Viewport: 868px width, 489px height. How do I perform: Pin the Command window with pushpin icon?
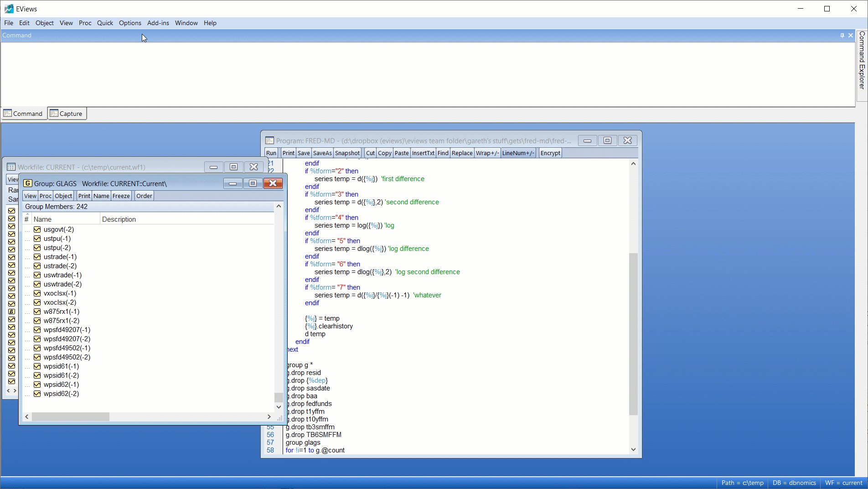[842, 36]
